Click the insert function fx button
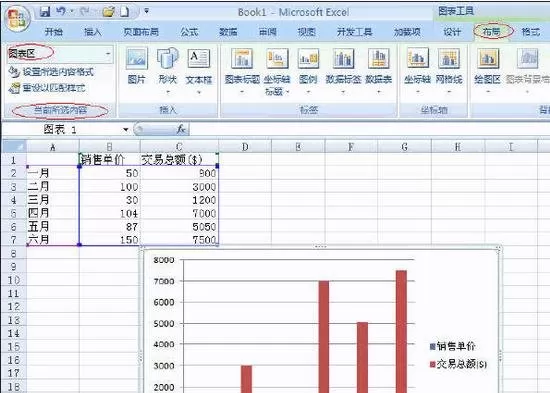 point(181,129)
